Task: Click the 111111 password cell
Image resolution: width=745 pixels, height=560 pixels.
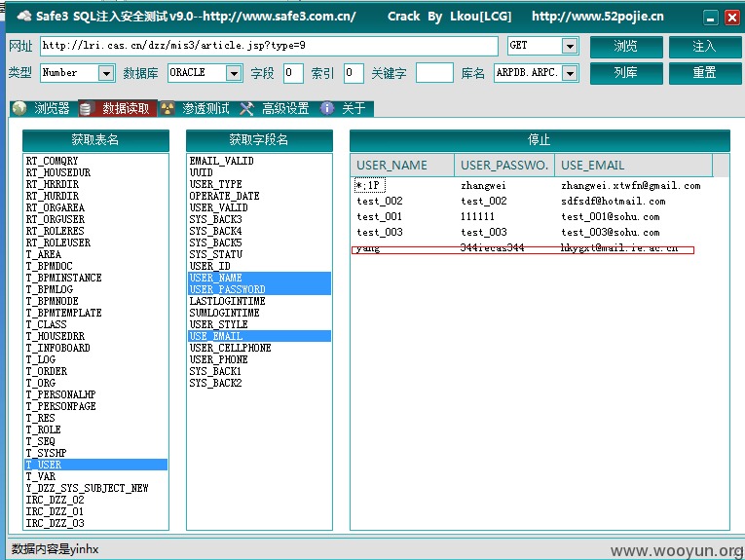Action: tap(477, 217)
